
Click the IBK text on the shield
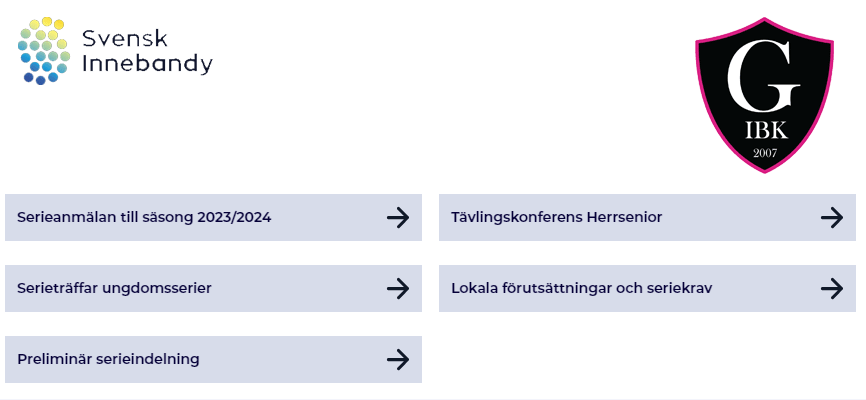pyautogui.click(x=765, y=130)
